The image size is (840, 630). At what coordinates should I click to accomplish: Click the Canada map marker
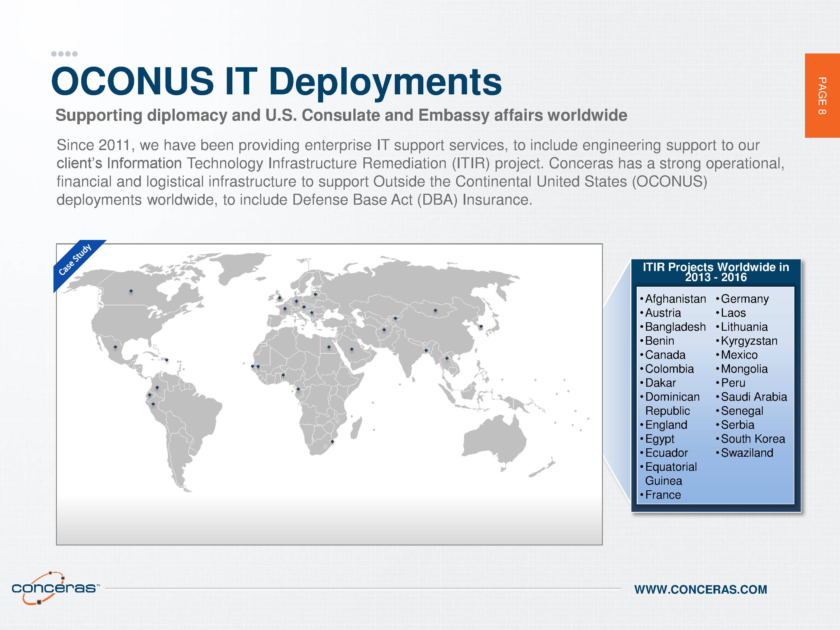pos(131,291)
